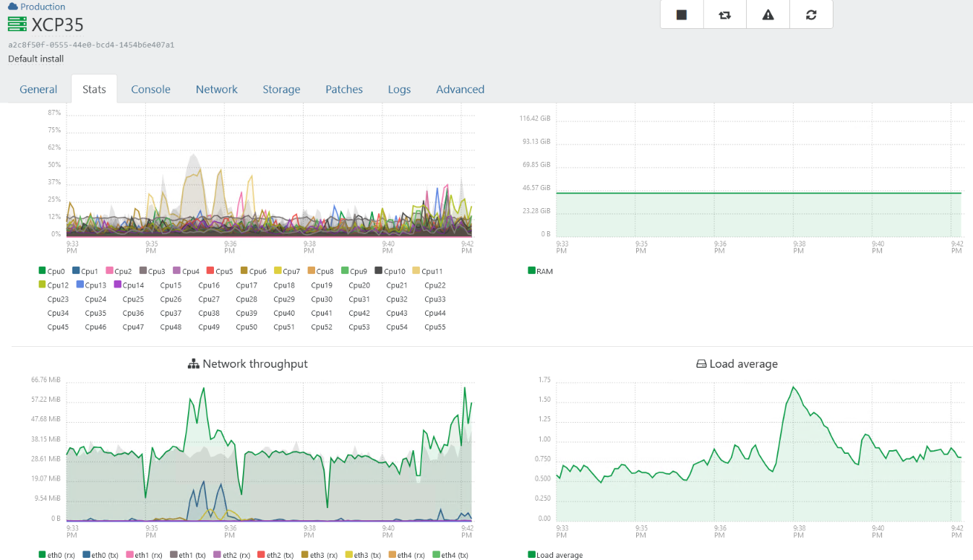Click the red eth2 (tx) color swatch

(261, 554)
